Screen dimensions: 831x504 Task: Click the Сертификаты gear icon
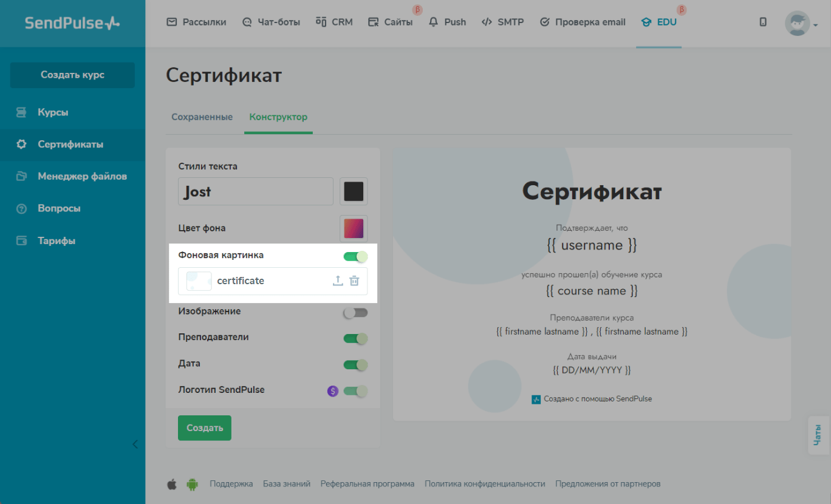(x=22, y=145)
